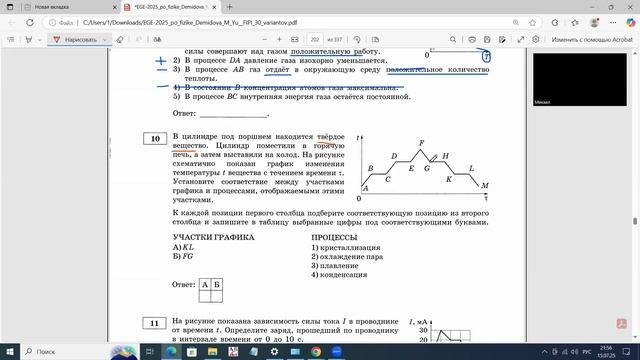640x360 pixels.
Task: Click the answer cell under А
Action: click(x=205, y=296)
